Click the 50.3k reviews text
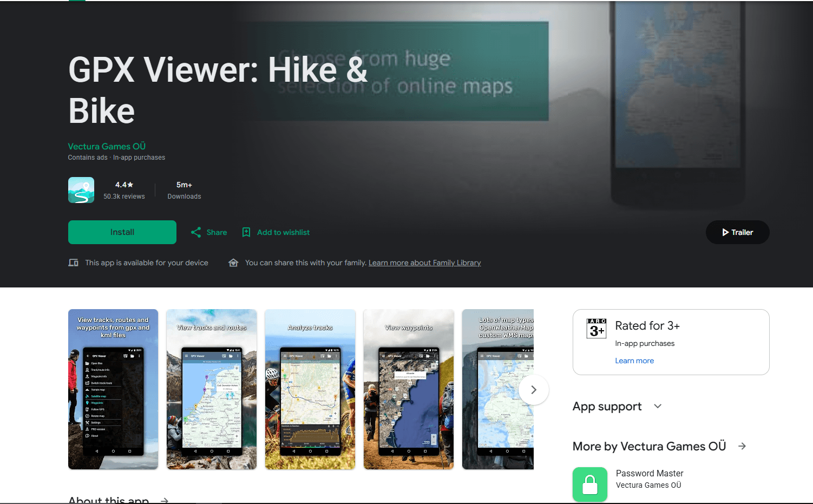The width and height of the screenshot is (813, 504). coord(124,197)
